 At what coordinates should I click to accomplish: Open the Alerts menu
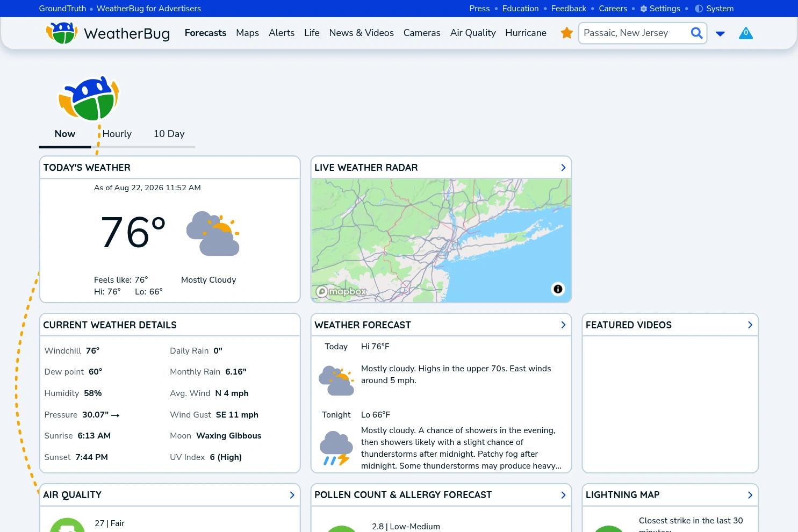[x=282, y=33]
